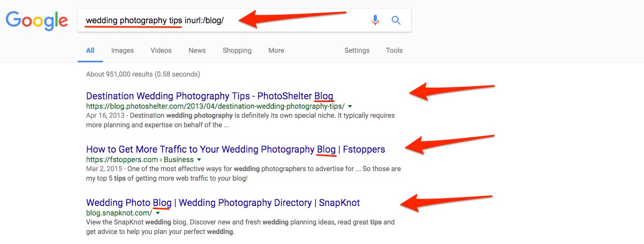Click inside the search query box
The image size is (644, 244).
(222, 21)
